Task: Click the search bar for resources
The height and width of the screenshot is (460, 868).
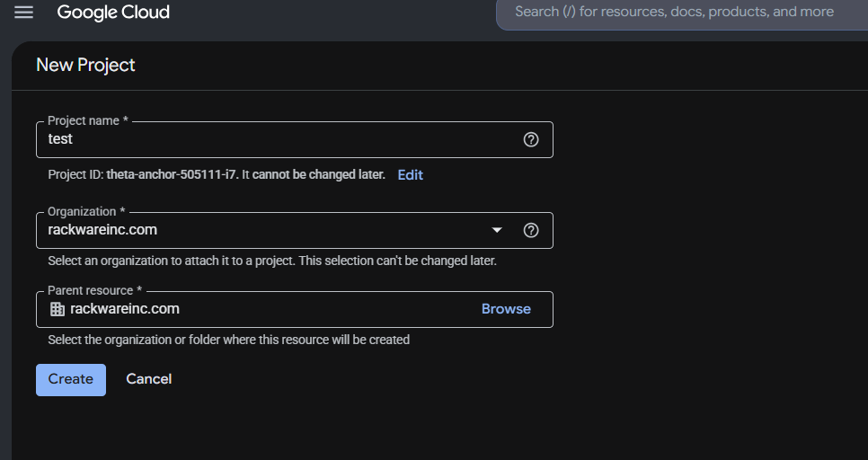Action: pyautogui.click(x=682, y=13)
